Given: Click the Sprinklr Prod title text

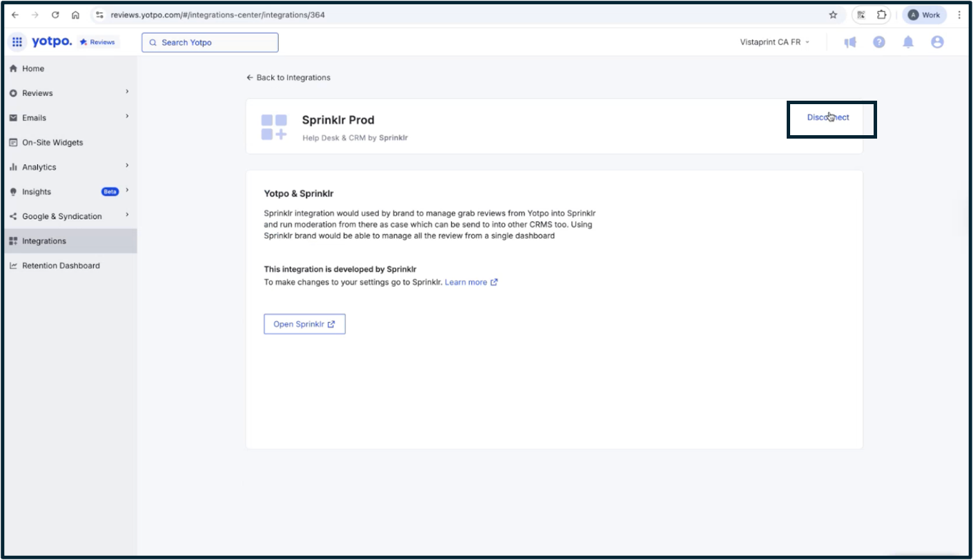Looking at the screenshot, I should click(338, 120).
